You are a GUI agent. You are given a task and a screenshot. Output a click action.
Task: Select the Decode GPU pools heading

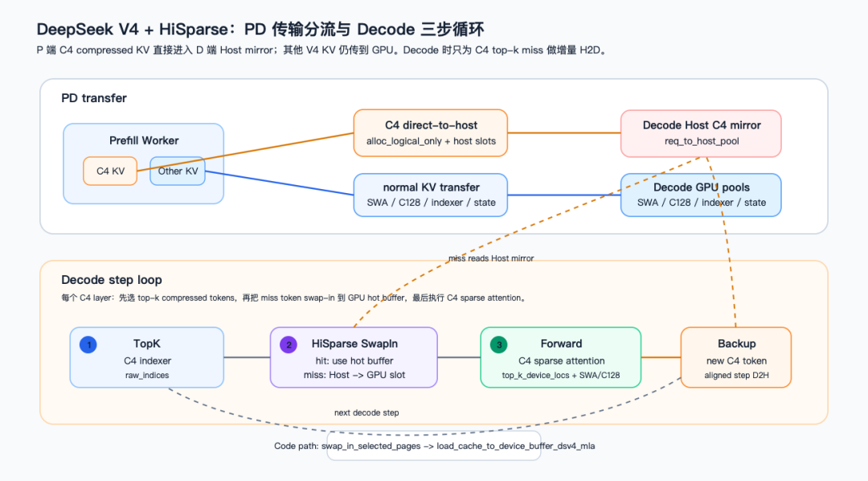(702, 187)
